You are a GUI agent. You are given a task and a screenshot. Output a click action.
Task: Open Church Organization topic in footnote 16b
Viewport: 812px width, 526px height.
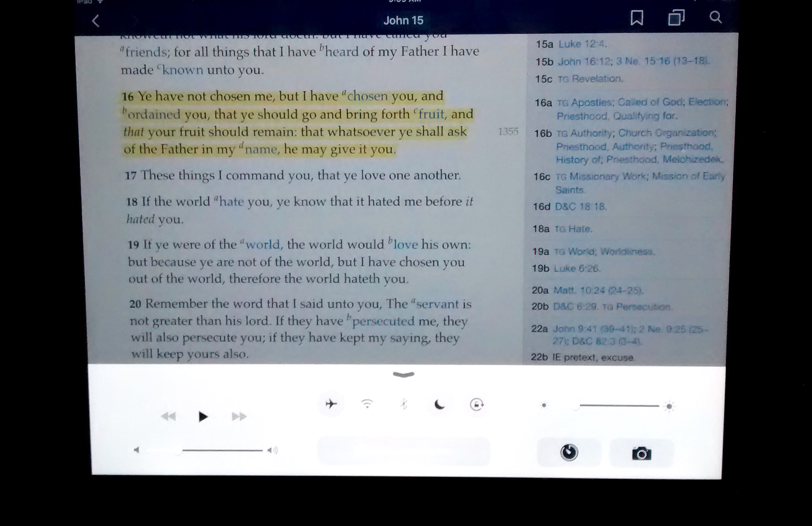667,133
